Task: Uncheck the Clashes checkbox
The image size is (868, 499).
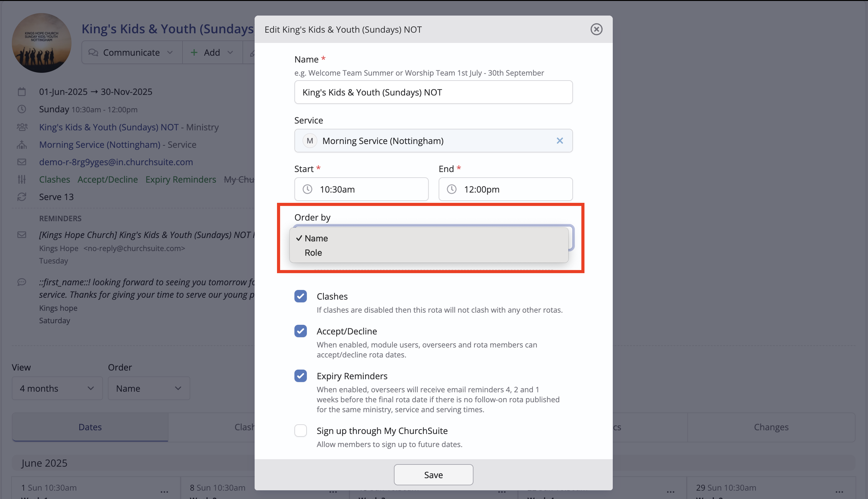Action: coord(300,296)
